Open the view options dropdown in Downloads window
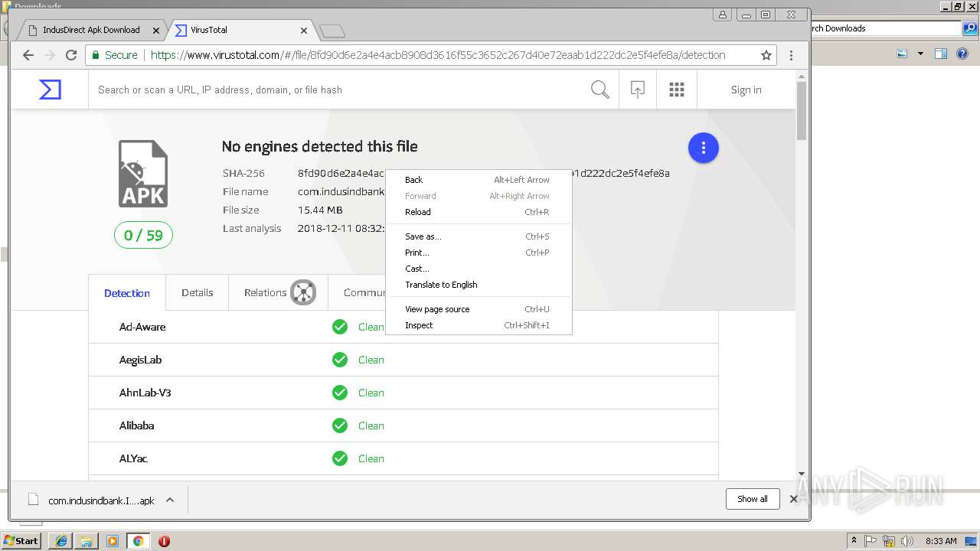This screenshot has width=980, height=551. coord(920,54)
